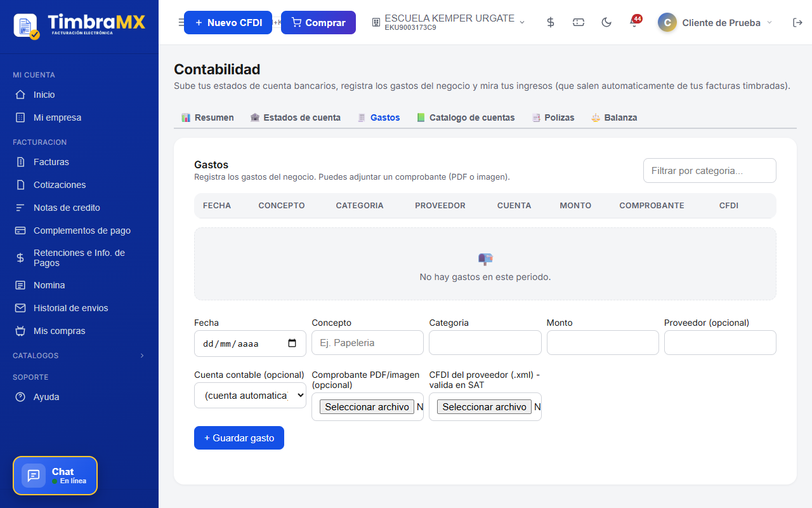Open Cliente de Prueba user dropdown
The image size is (812, 508).
tap(716, 23)
